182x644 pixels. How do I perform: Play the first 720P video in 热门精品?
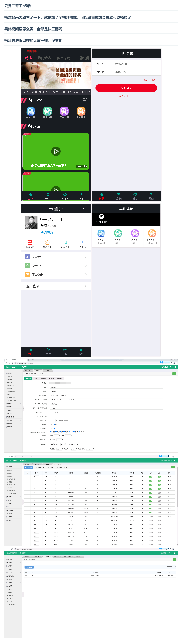click(x=56, y=151)
